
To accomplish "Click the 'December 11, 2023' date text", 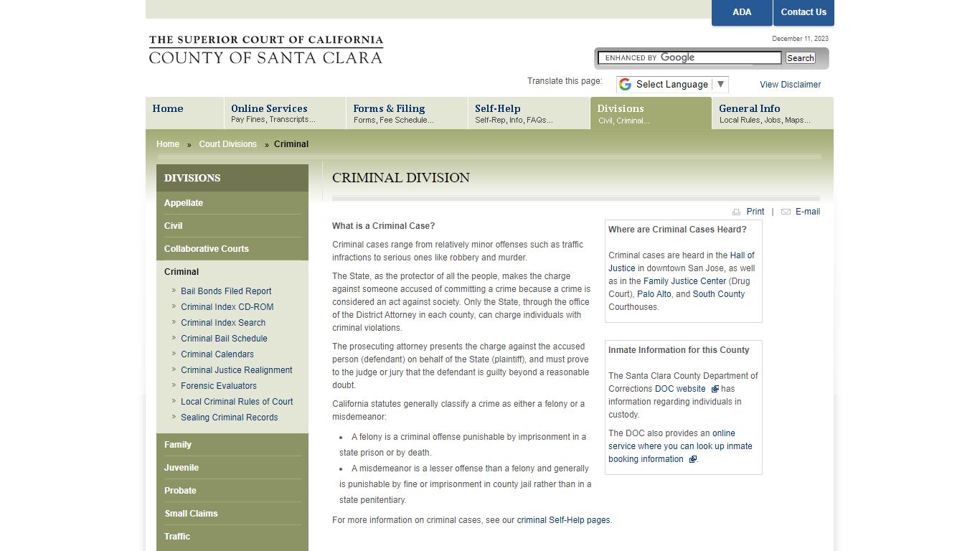I will (800, 39).
